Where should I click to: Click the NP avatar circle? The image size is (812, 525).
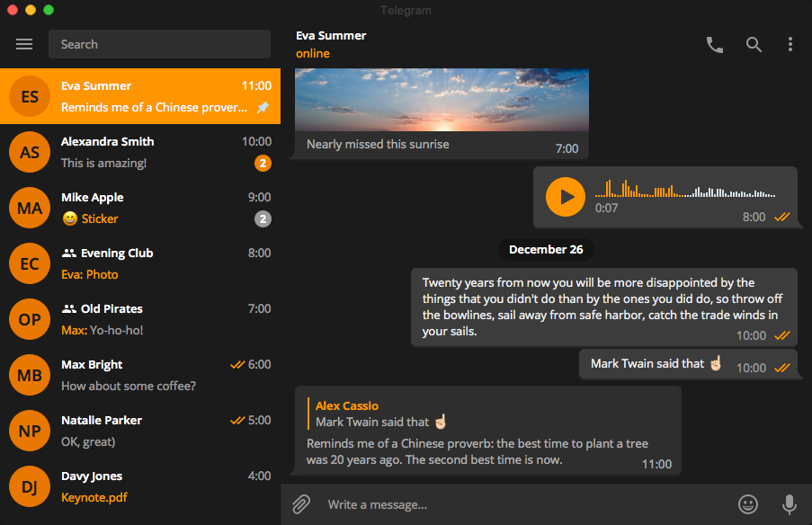[30, 431]
